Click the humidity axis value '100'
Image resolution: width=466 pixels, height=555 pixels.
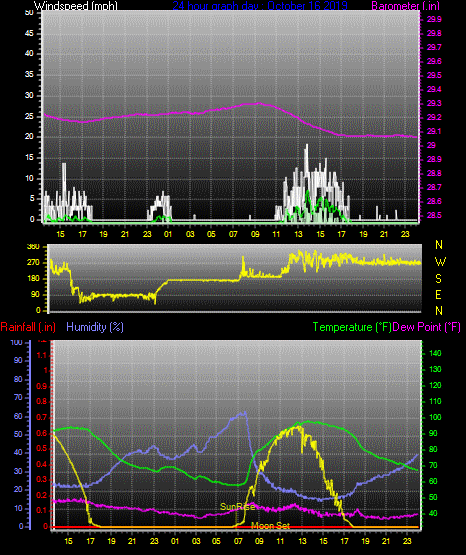tap(17, 343)
